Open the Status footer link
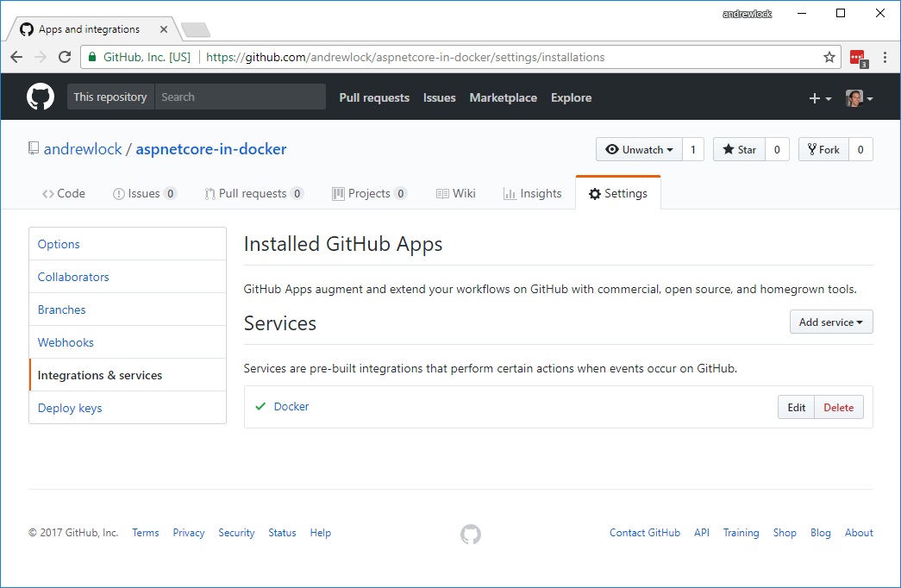 coord(282,533)
